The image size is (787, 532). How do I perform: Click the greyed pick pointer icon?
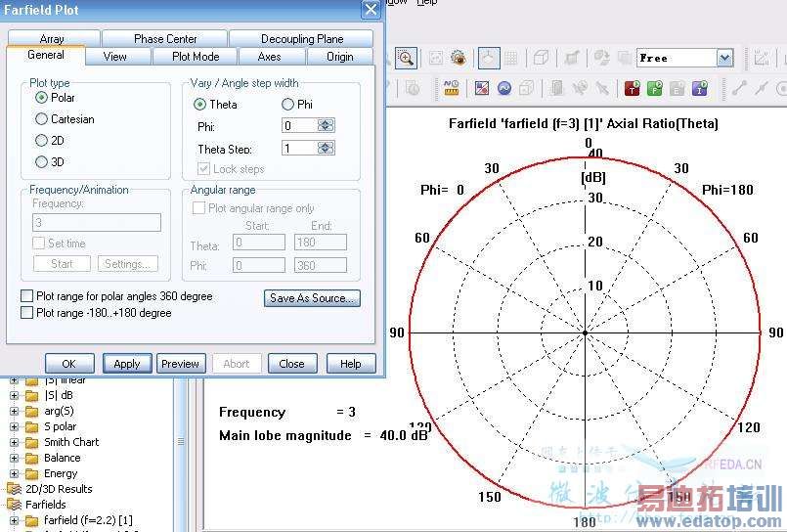601,89
